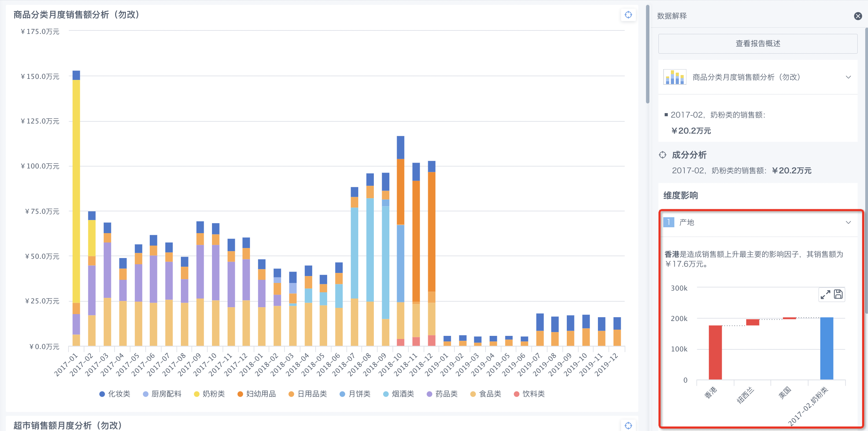Click the 查看报告概述 button
Viewport: 868px width, 431px height.
[x=757, y=44]
